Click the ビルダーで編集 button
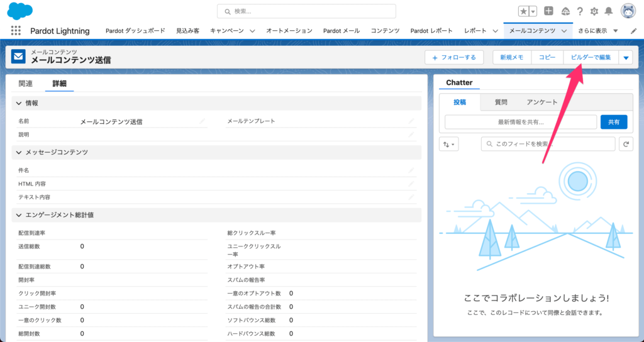The height and width of the screenshot is (342, 644). coord(591,57)
